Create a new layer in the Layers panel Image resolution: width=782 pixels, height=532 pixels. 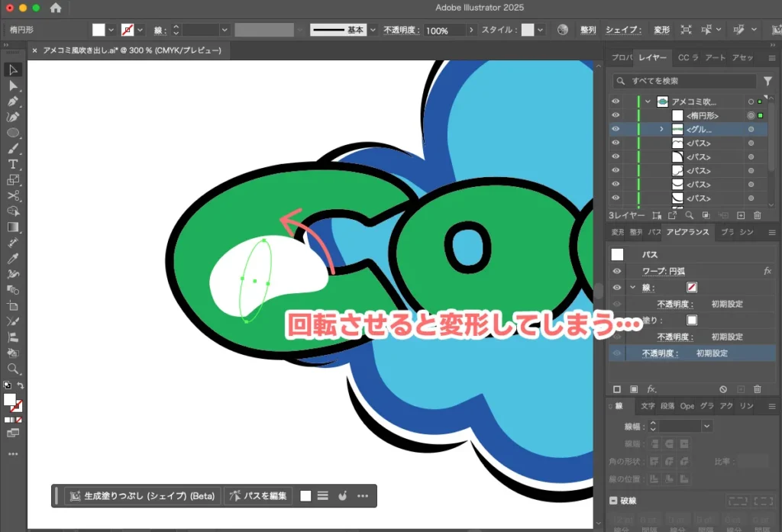click(x=741, y=216)
